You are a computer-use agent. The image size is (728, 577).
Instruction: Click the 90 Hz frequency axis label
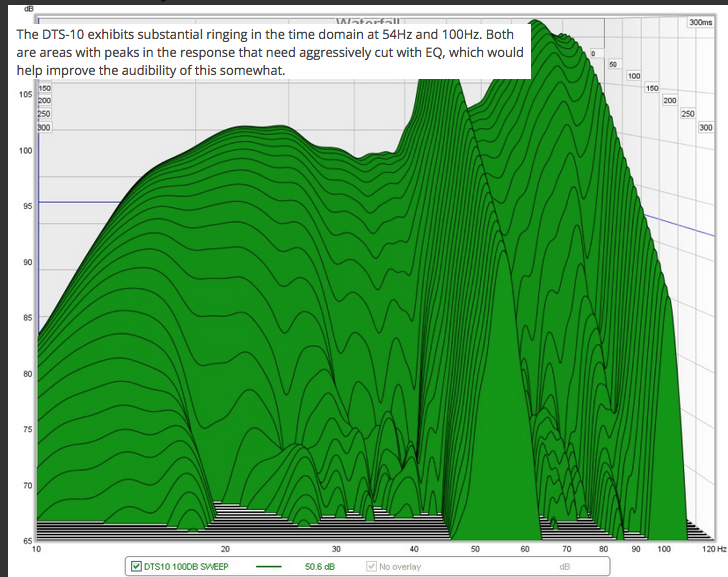point(636,549)
